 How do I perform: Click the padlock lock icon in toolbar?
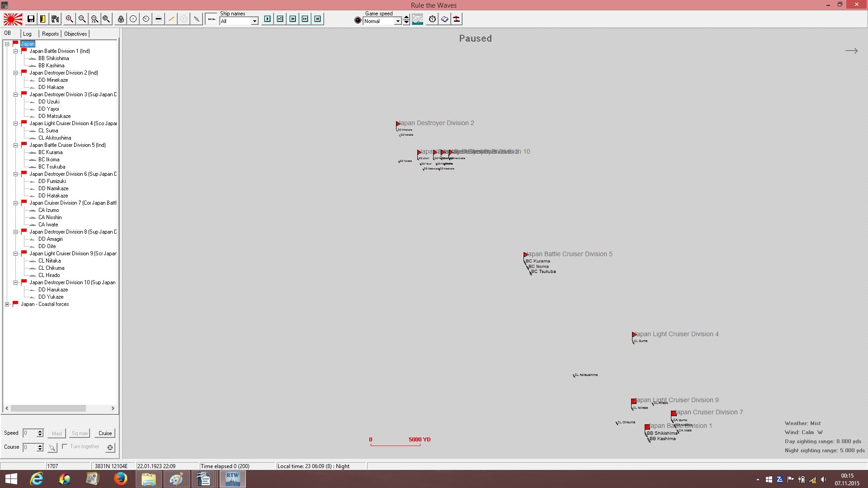121,19
